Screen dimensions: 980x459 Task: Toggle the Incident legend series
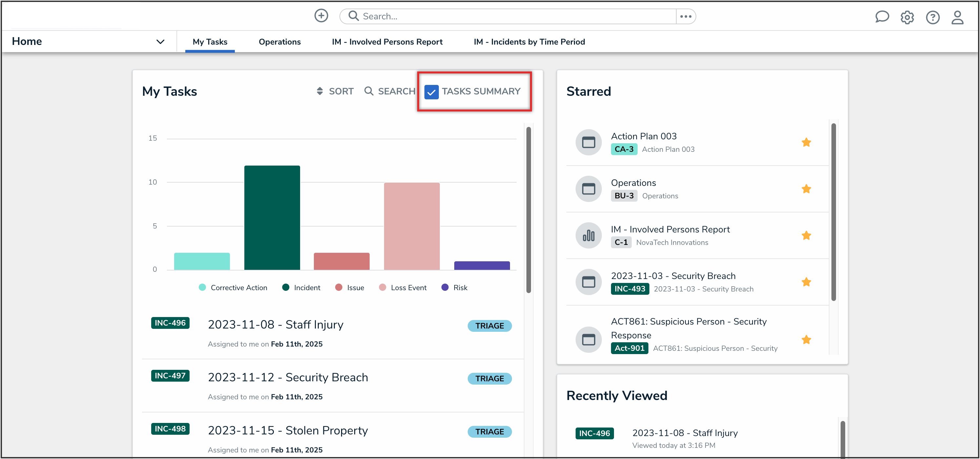point(301,288)
